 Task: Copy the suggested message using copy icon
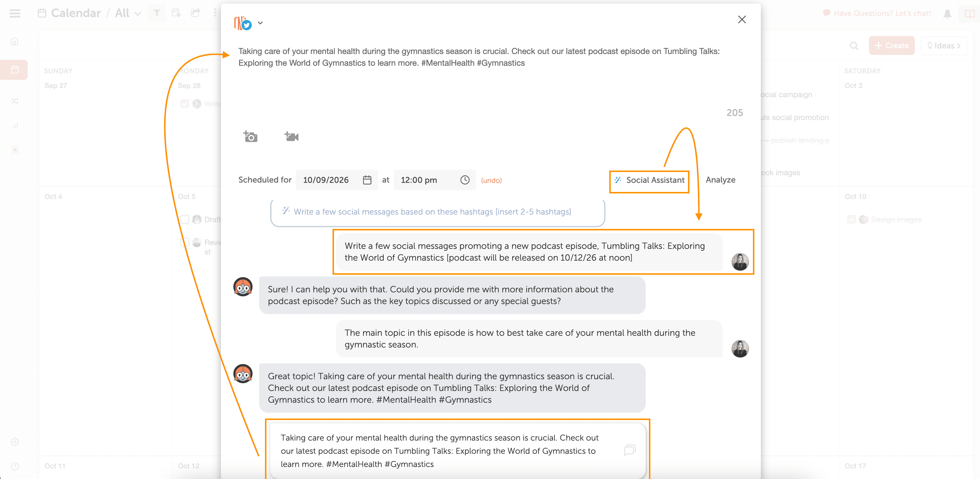tap(630, 450)
